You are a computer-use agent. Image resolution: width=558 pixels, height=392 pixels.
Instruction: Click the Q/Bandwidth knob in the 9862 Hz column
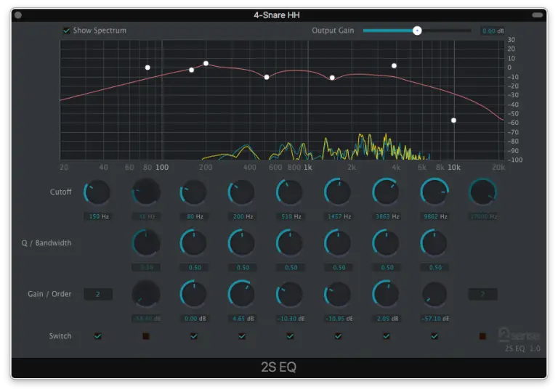pos(434,243)
